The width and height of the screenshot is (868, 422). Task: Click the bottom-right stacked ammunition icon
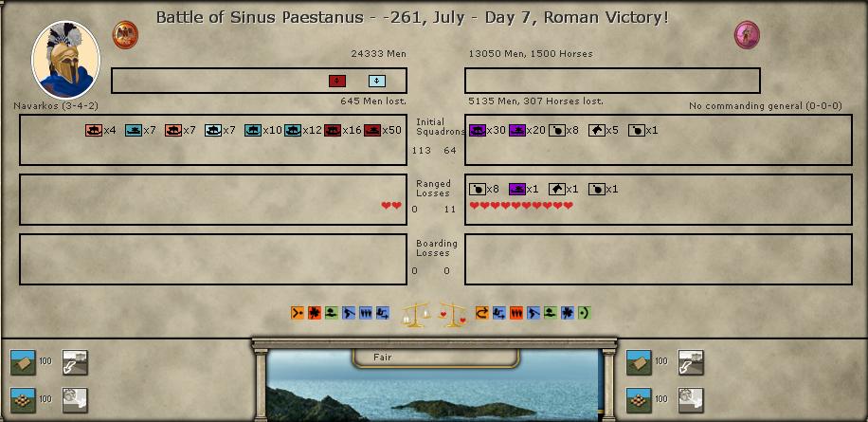[691, 399]
